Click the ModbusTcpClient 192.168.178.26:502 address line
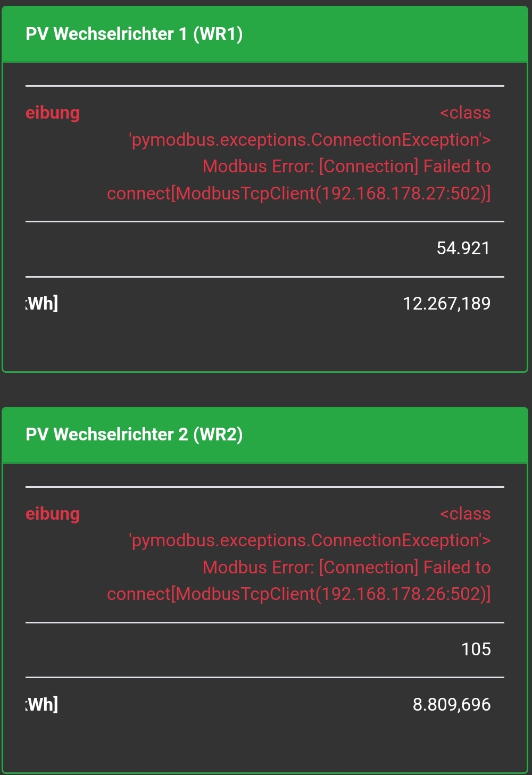 pos(298,594)
